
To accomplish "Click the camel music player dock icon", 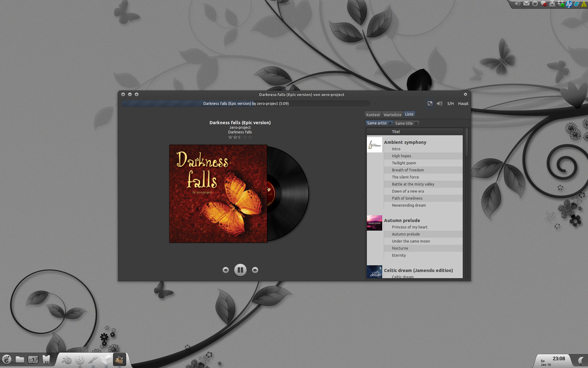I will [x=119, y=359].
